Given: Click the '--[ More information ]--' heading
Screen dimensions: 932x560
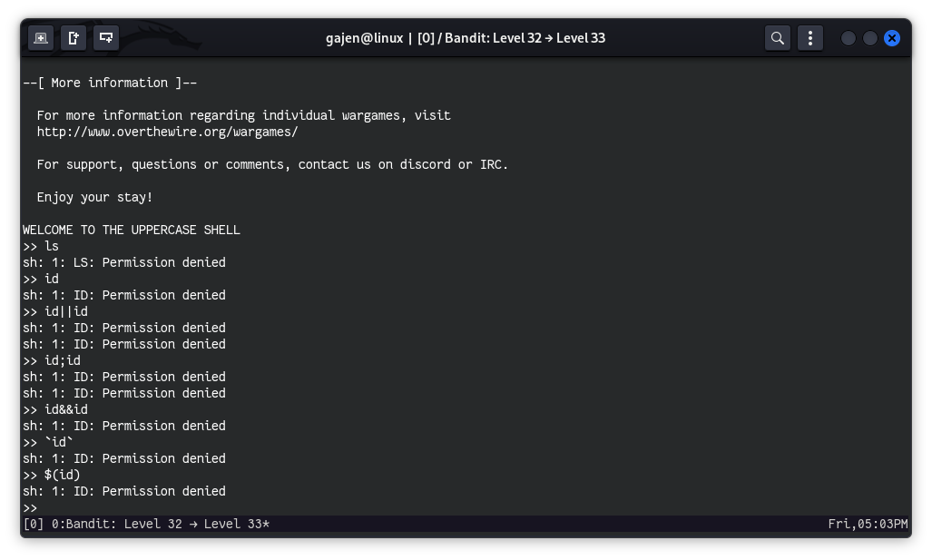Looking at the screenshot, I should pos(110,83).
